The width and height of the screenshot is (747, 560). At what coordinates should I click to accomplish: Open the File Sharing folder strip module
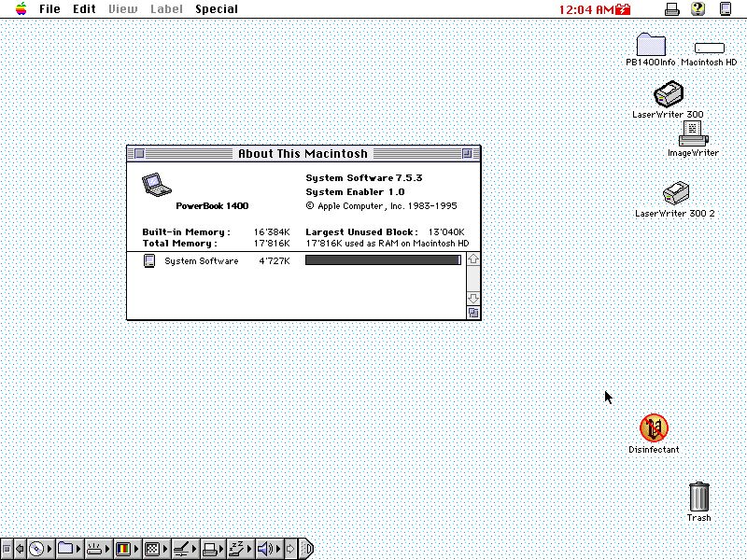69,549
